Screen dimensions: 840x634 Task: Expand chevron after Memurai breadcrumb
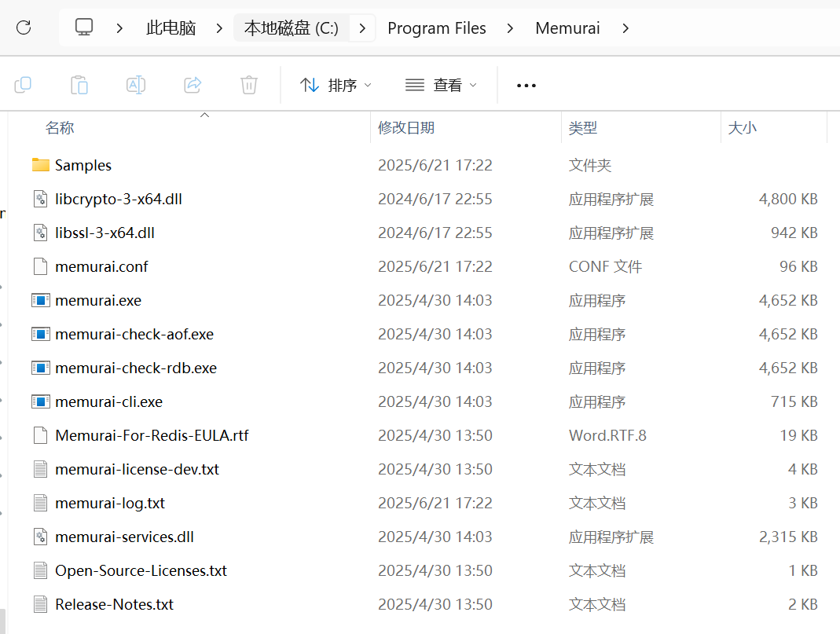pos(625,27)
